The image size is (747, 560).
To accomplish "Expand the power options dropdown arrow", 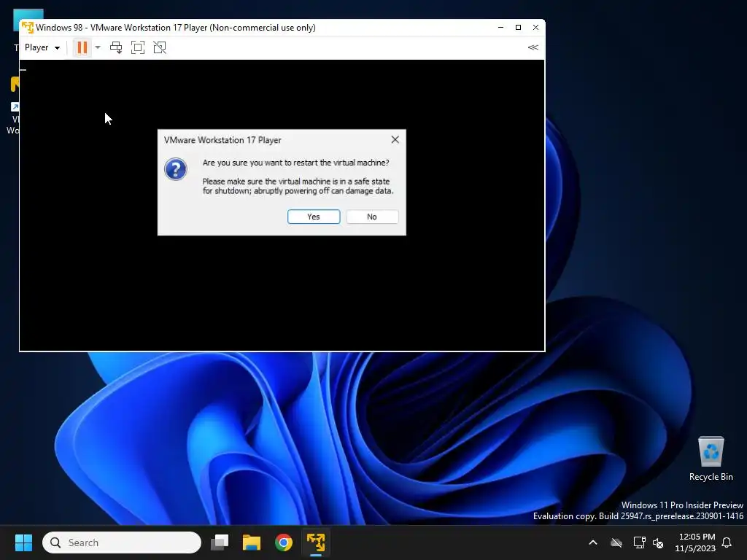I will 98,47.
